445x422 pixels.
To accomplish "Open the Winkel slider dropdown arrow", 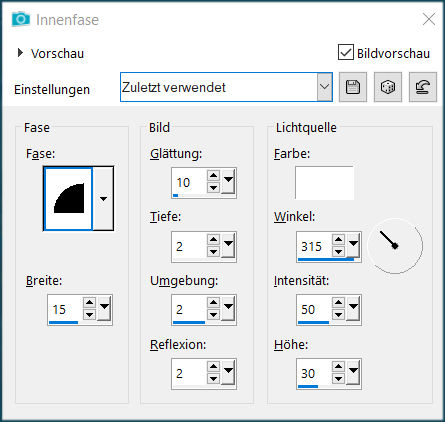I will (353, 245).
